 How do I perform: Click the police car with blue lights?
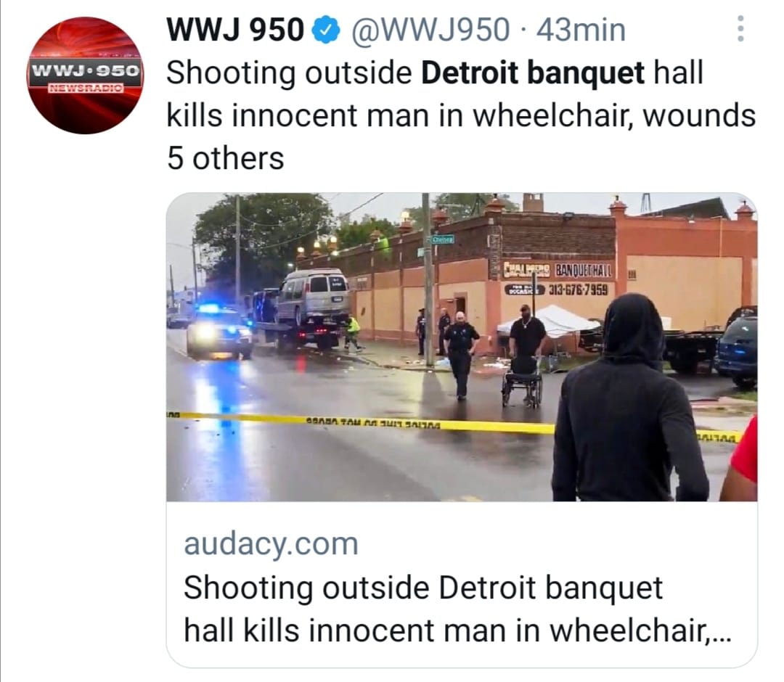[219, 332]
